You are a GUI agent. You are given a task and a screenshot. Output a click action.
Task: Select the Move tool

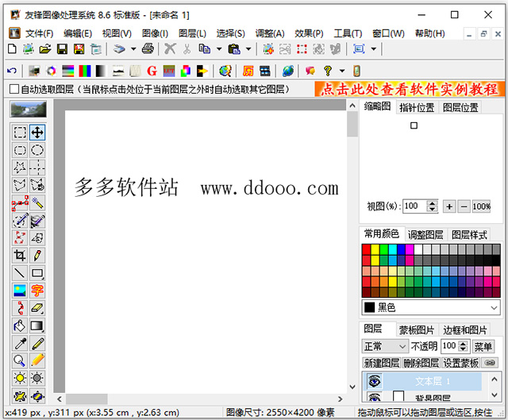point(37,133)
